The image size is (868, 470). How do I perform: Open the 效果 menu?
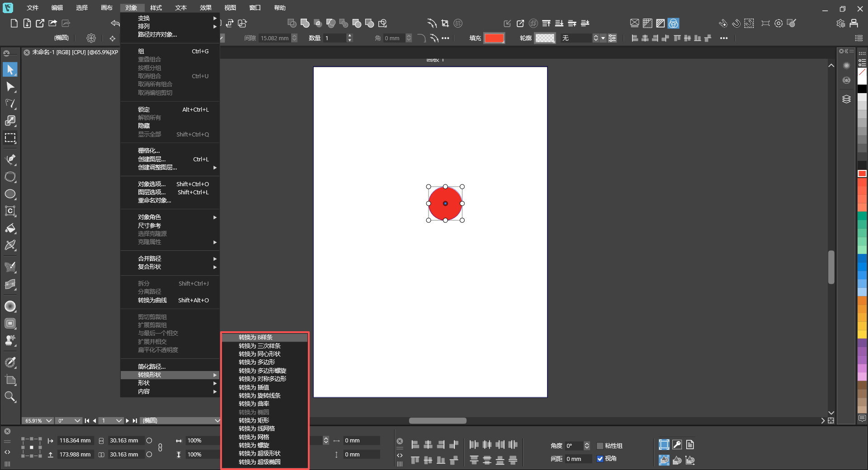click(206, 8)
